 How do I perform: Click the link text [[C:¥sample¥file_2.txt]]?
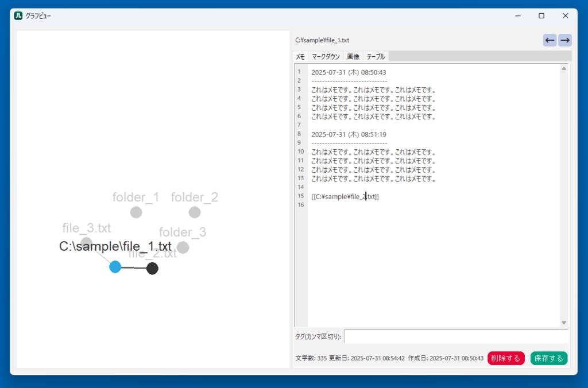tap(345, 196)
